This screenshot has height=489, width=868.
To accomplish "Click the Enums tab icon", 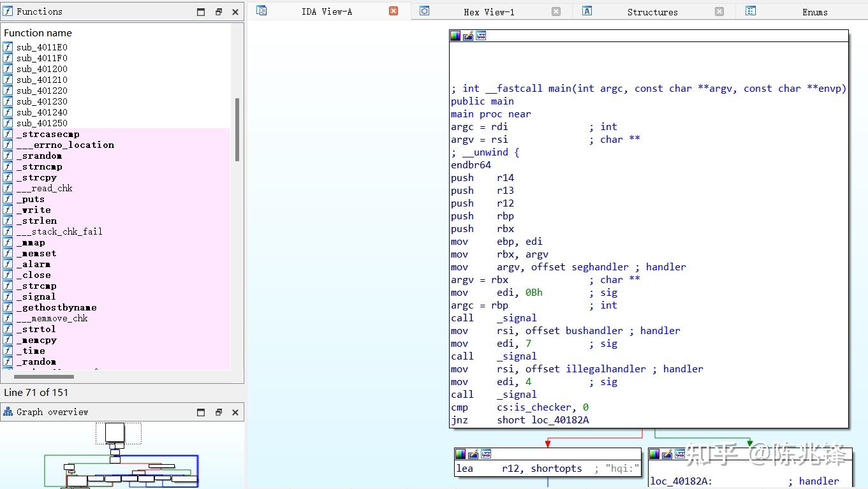I will (751, 11).
